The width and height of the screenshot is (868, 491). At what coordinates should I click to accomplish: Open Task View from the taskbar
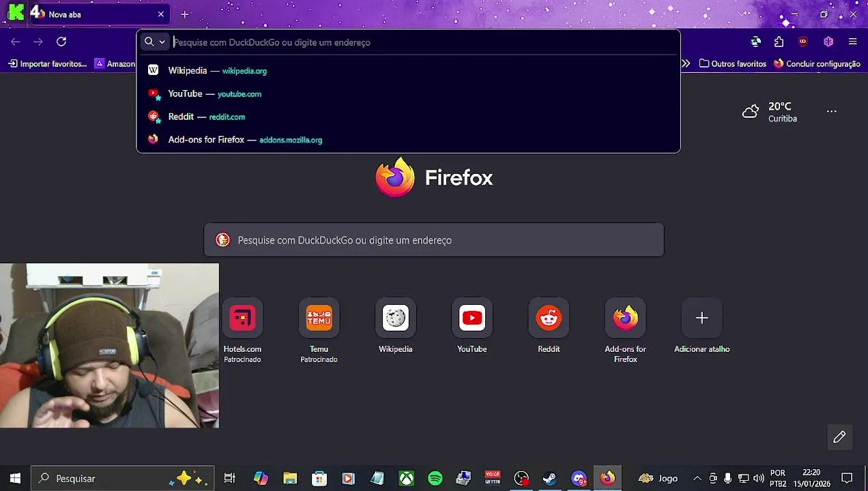coord(230,479)
